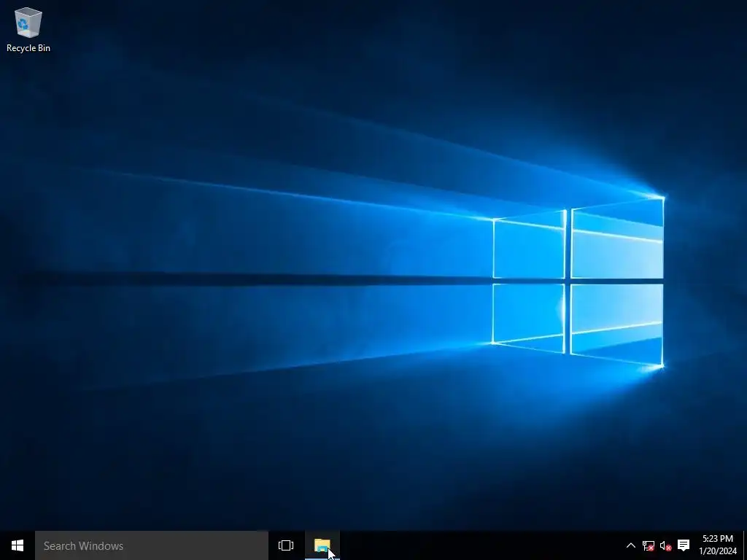Open the Windows Start menu

[x=18, y=545]
